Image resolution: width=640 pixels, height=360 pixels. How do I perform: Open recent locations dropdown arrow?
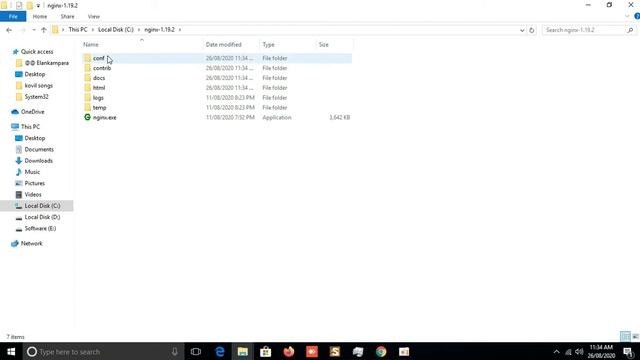pos(33,30)
